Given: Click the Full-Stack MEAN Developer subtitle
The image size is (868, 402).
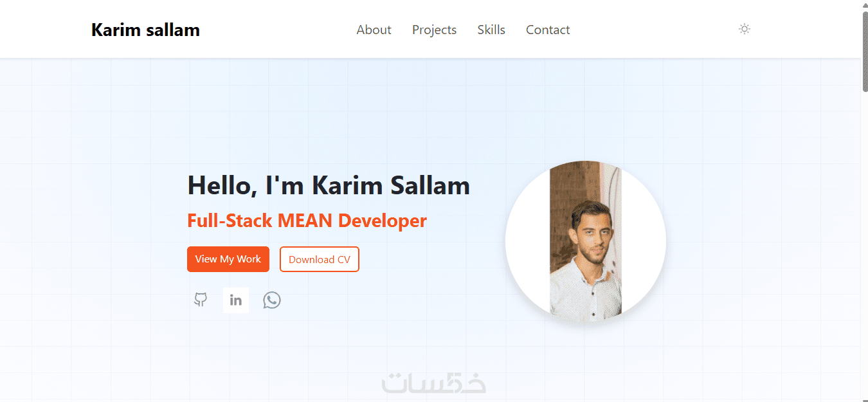Looking at the screenshot, I should point(307,221).
